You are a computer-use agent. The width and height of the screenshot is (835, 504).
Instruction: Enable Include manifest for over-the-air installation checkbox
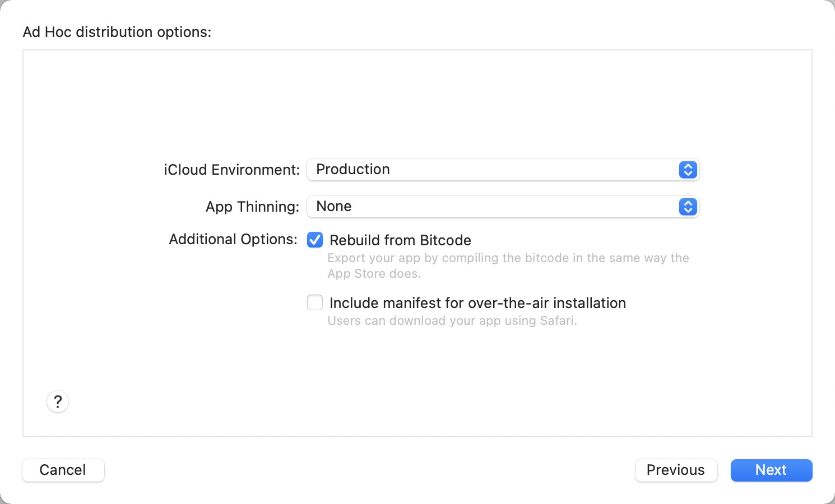tap(315, 303)
